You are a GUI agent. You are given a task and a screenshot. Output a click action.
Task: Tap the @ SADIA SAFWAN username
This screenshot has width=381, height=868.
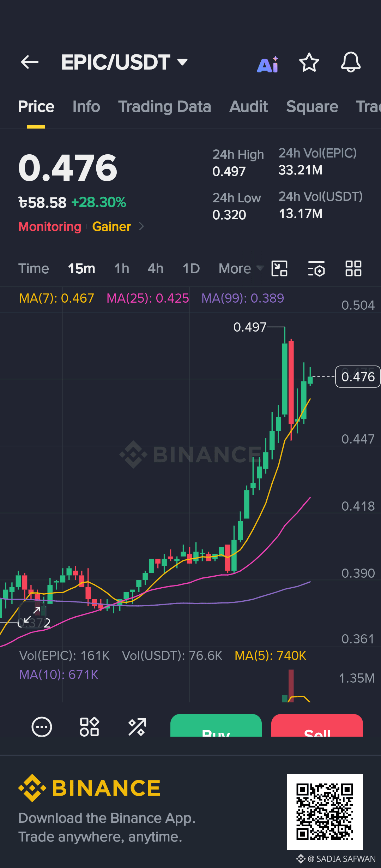[x=341, y=859]
